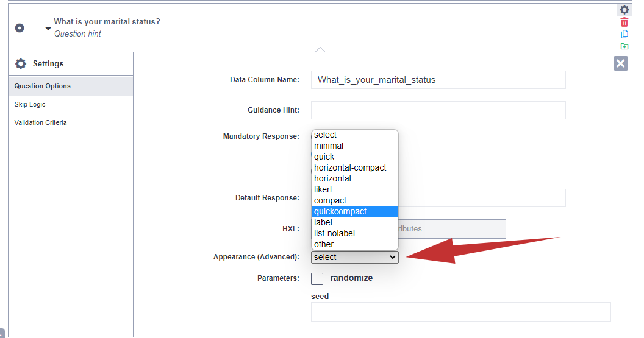Collapse the marital status question caret
The width and height of the screenshot is (644, 338).
pos(48,28)
